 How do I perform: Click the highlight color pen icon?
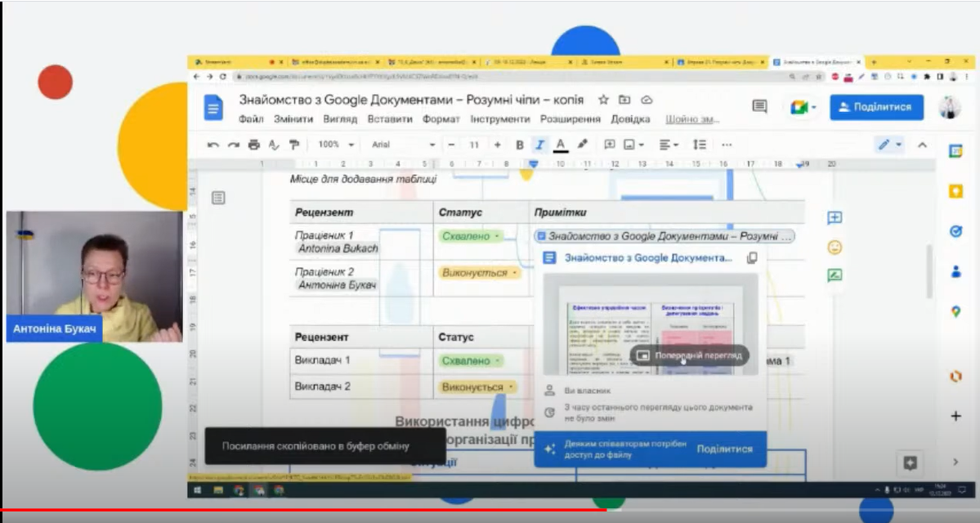(583, 145)
